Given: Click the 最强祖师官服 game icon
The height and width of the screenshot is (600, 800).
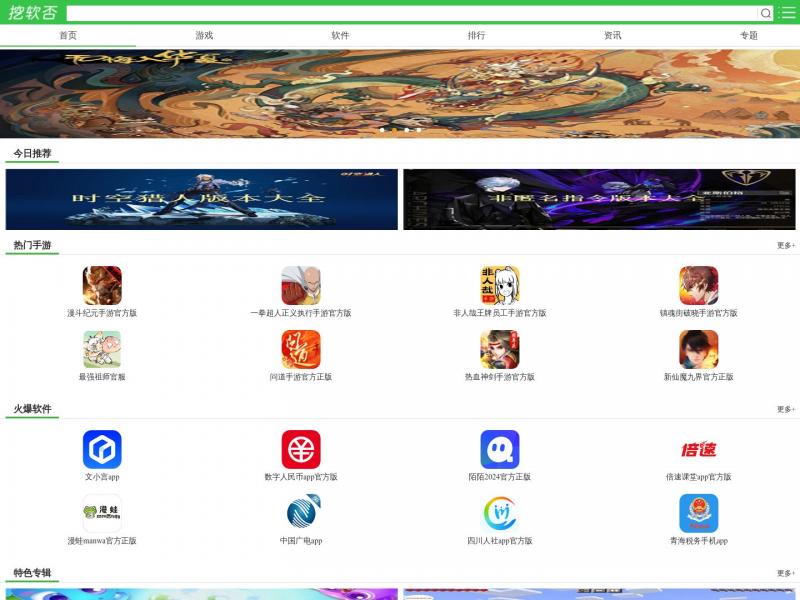Looking at the screenshot, I should tap(102, 349).
